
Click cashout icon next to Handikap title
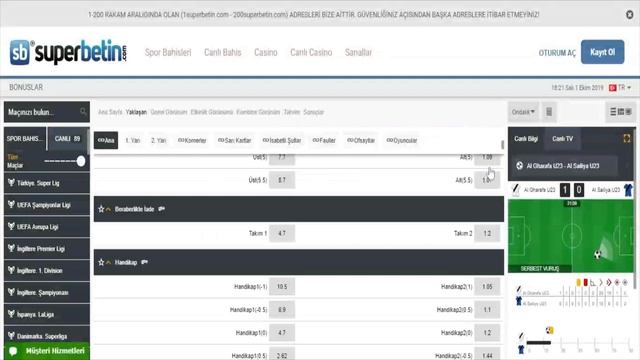pos(144,262)
